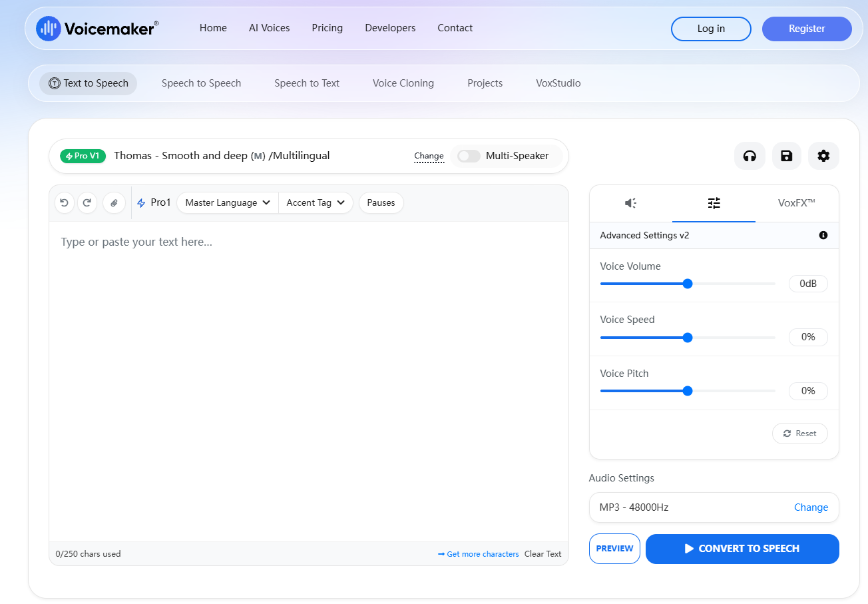Click the Voice Speed slider handle
The image size is (868, 604).
tap(688, 338)
